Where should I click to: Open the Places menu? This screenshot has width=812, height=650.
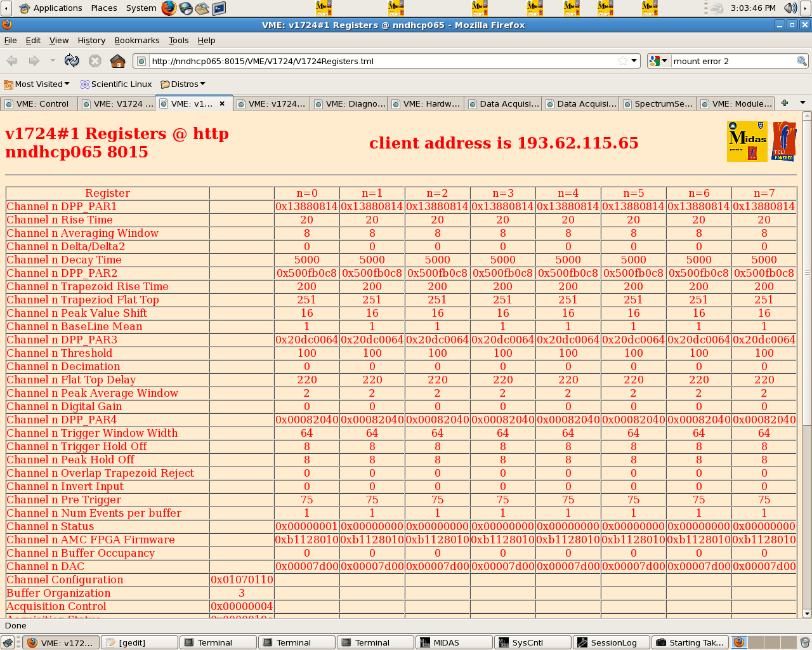[104, 8]
